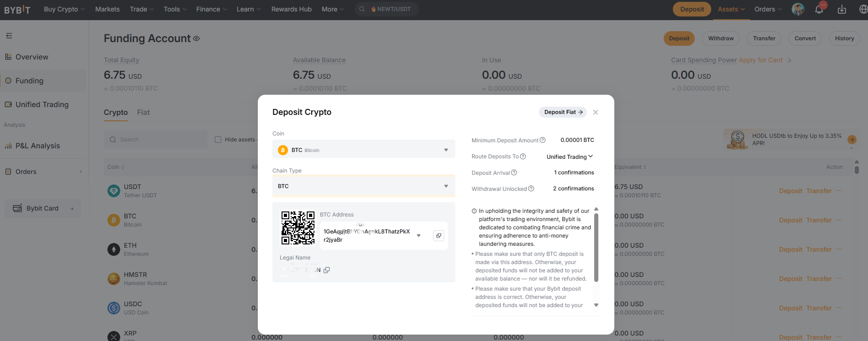The image size is (868, 341).
Task: Toggle balance visibility eye icon
Action: click(197, 39)
